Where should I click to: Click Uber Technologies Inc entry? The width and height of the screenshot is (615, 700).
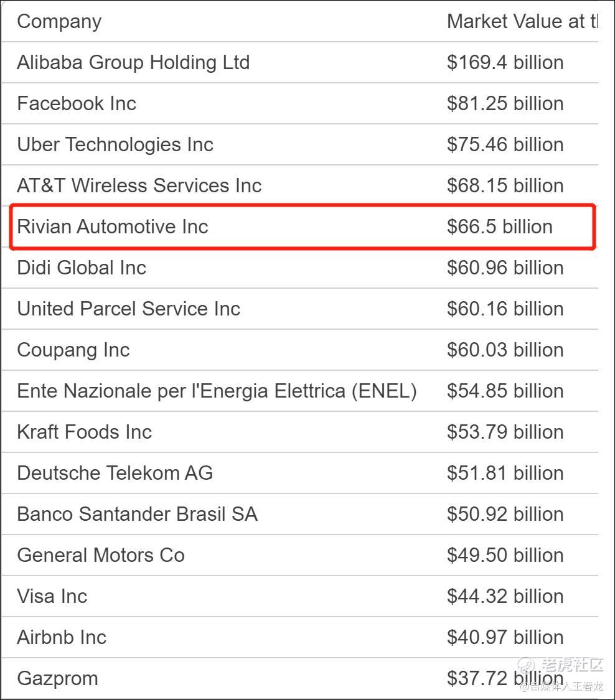[115, 144]
